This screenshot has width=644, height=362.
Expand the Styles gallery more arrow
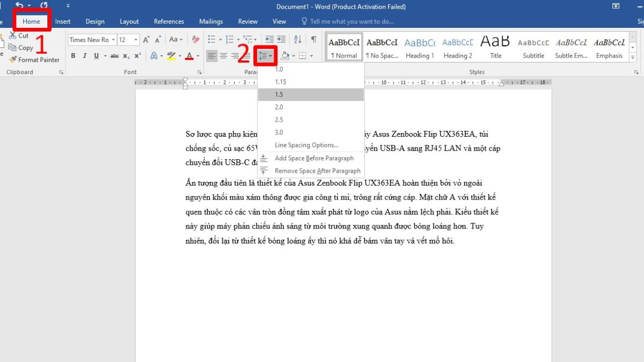coord(633,58)
